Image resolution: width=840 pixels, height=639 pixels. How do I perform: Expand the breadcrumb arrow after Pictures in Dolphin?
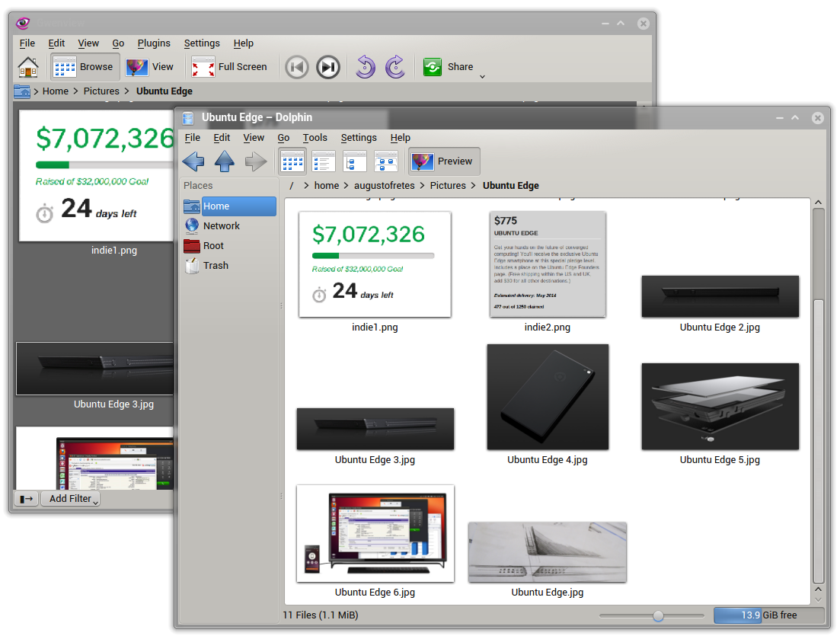pos(474,186)
